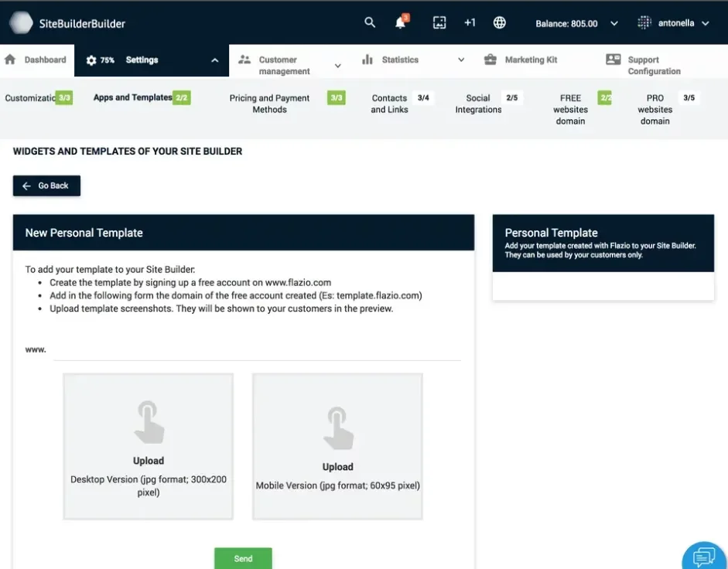Image resolution: width=728 pixels, height=569 pixels.
Task: Click the Customer management people icon
Action: [244, 59]
